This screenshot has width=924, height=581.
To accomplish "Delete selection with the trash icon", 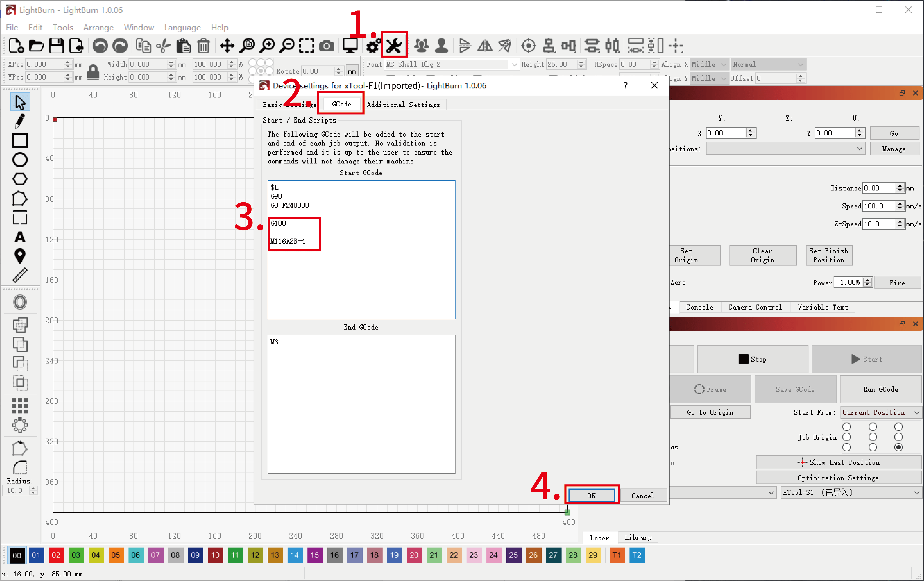I will click(203, 46).
